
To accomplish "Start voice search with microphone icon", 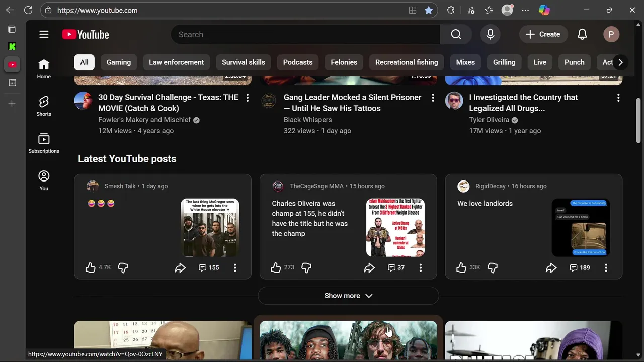I will [490, 34].
